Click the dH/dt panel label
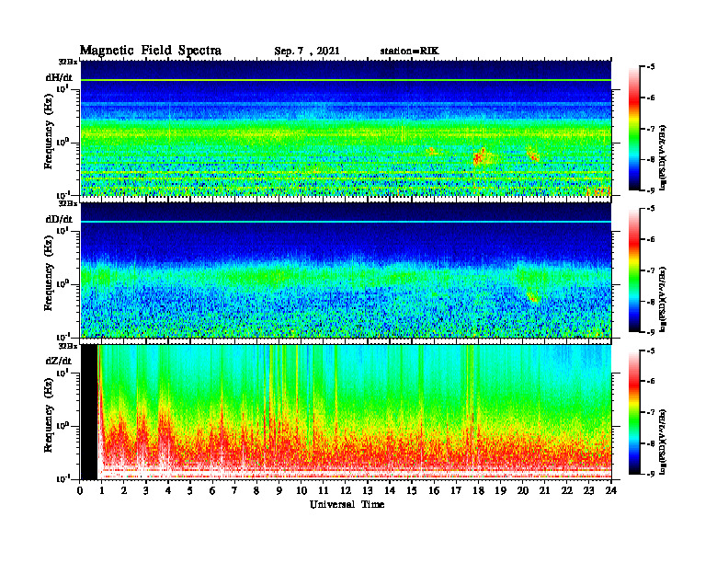This screenshot has width=728, height=563. pyautogui.click(x=59, y=77)
